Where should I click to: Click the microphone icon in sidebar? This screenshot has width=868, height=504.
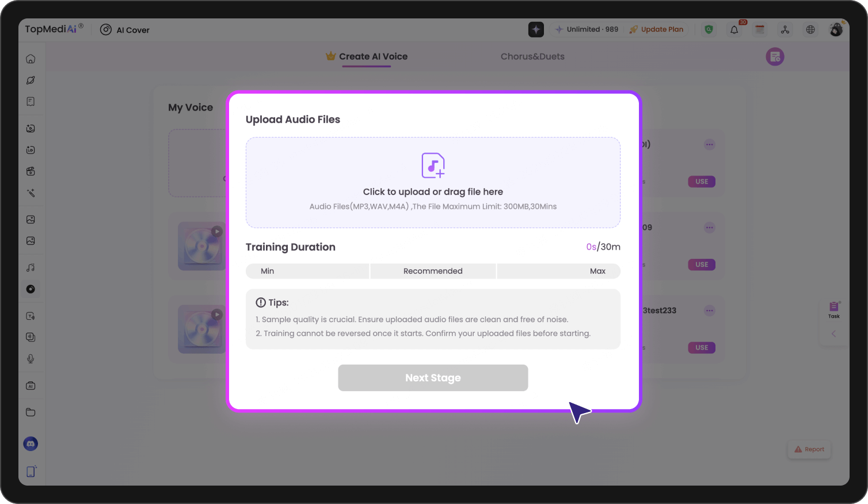31,358
